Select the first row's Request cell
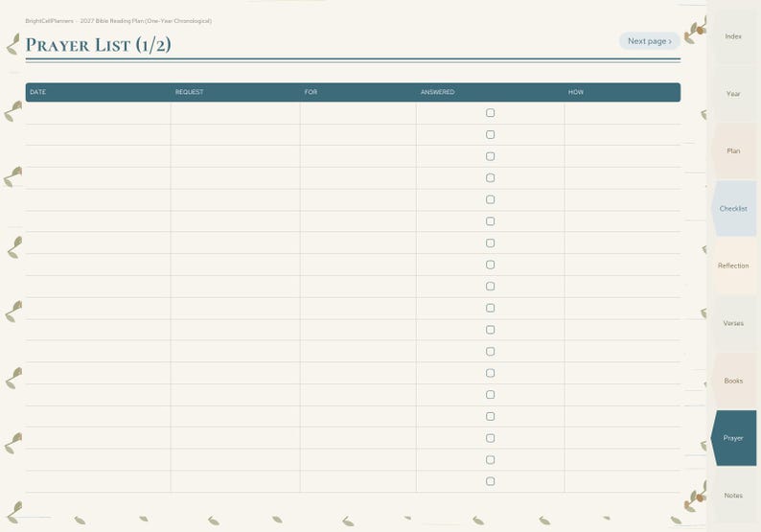Image resolution: width=761 pixels, height=532 pixels. click(x=236, y=113)
